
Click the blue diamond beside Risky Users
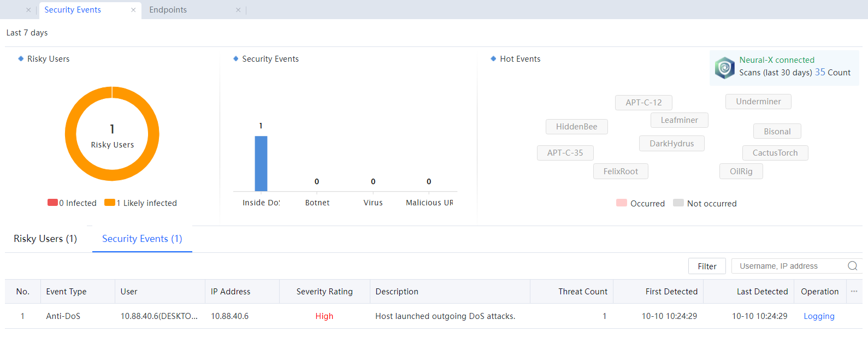coord(21,59)
